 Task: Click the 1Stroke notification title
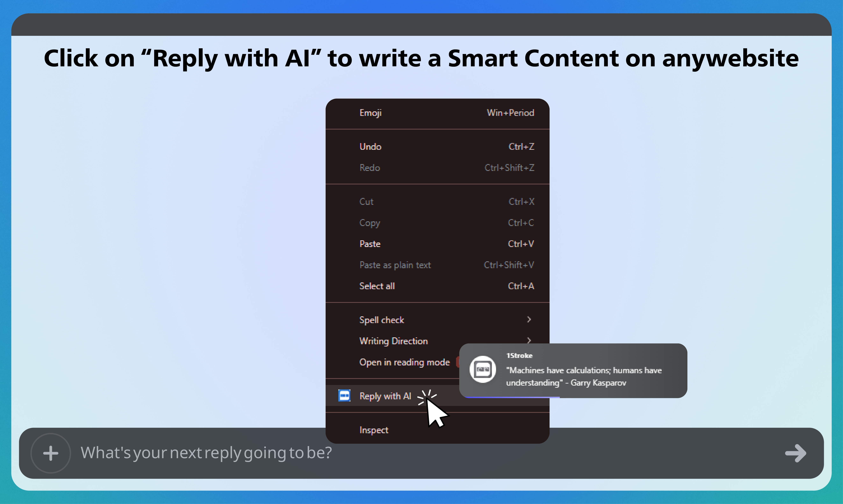[519, 356]
